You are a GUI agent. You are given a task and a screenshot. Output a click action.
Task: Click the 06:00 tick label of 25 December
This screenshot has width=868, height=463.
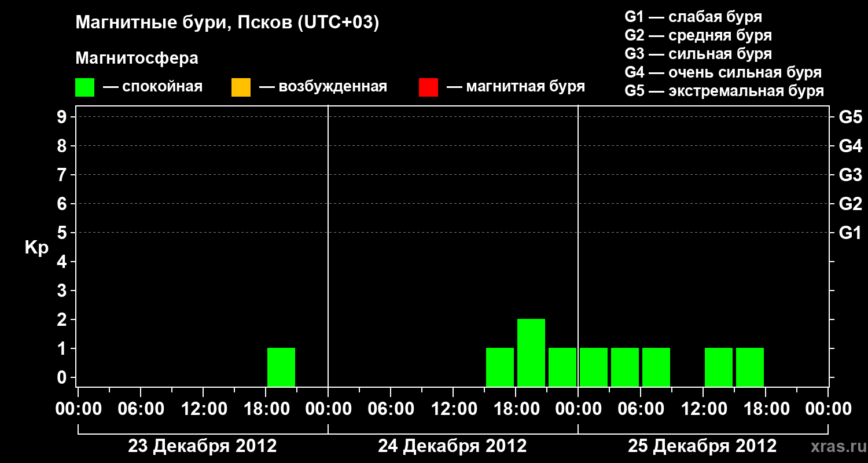click(x=641, y=409)
